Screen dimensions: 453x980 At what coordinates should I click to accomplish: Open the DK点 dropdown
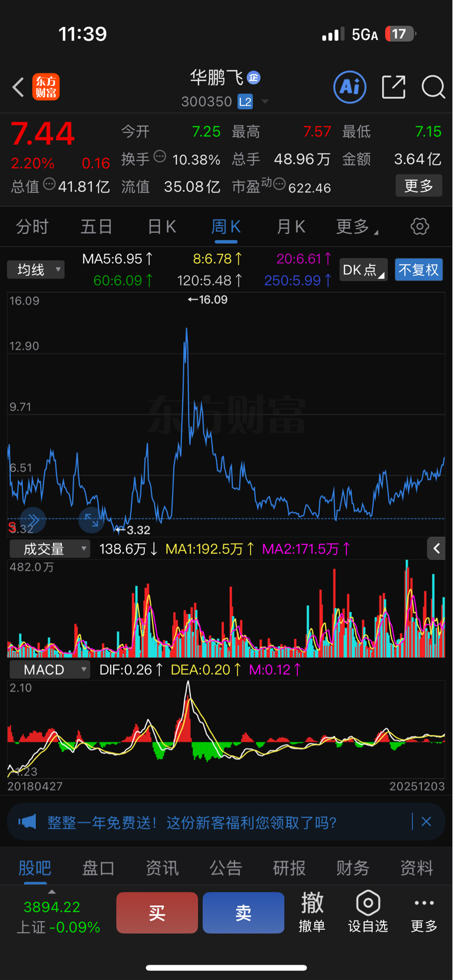point(363,270)
